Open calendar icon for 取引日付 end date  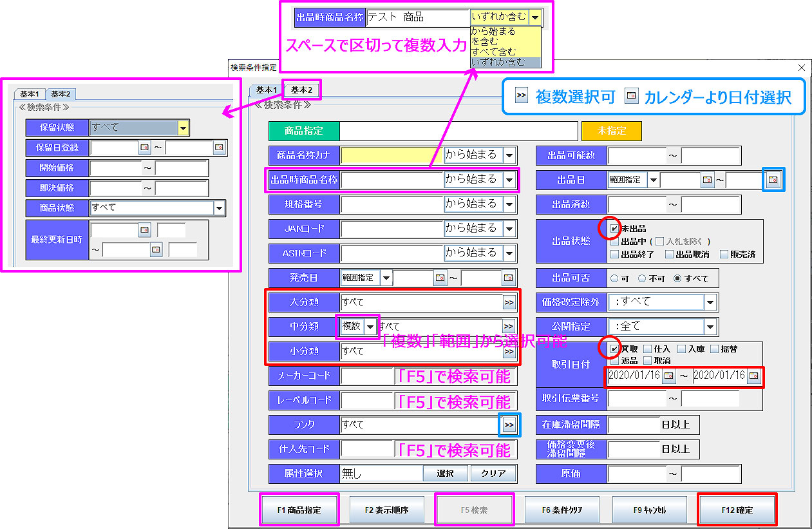[753, 375]
